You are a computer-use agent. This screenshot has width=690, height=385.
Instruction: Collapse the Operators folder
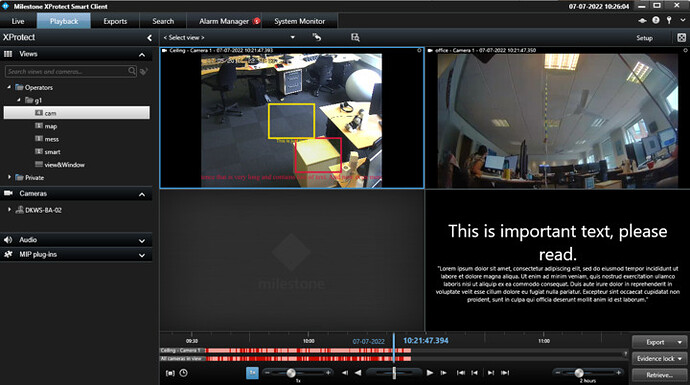pyautogui.click(x=9, y=87)
